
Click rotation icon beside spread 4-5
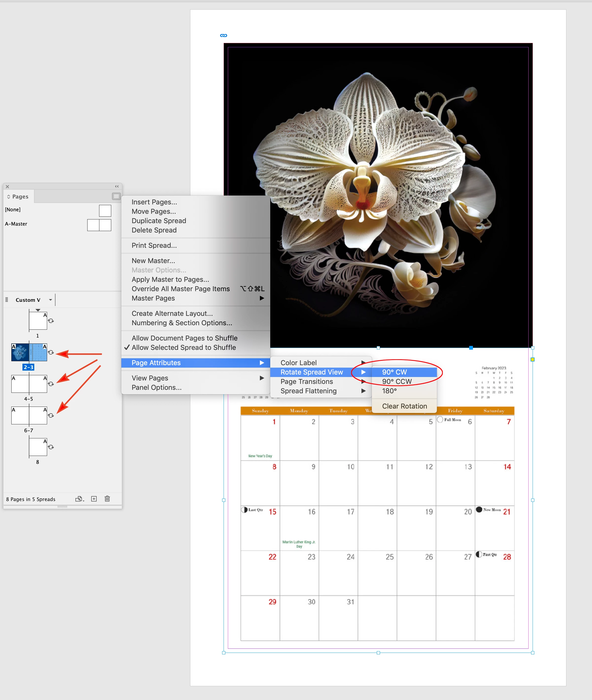[x=51, y=384]
